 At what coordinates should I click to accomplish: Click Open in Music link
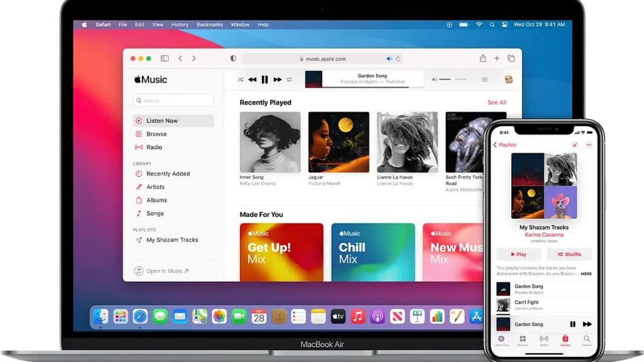point(162,271)
